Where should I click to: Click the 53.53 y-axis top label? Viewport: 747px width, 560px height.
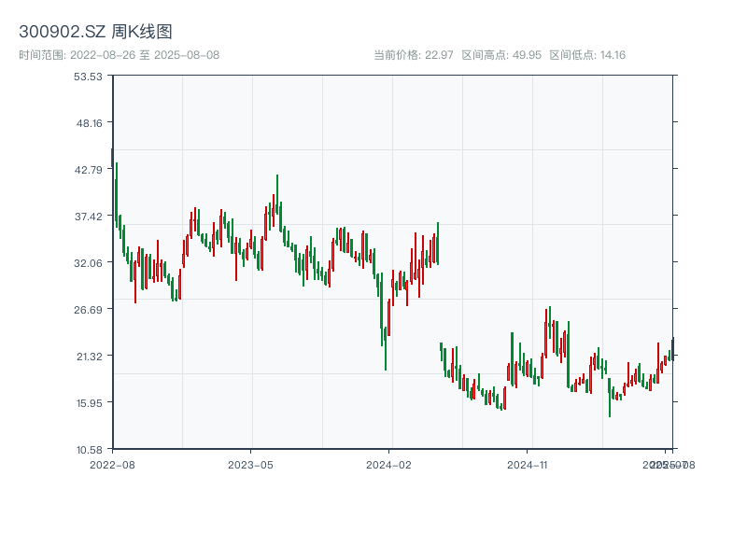[x=89, y=77]
